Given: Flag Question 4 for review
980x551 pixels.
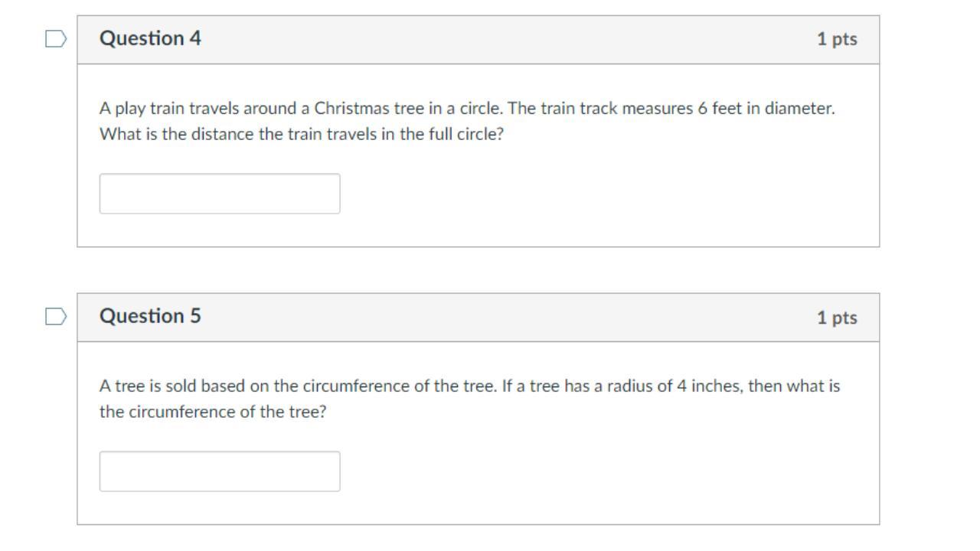Looking at the screenshot, I should 56,39.
